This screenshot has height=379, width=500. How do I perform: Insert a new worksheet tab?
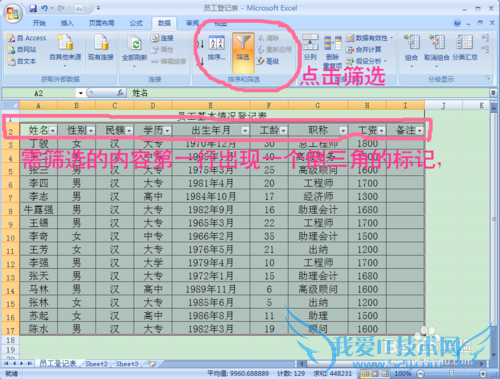pyautogui.click(x=152, y=363)
